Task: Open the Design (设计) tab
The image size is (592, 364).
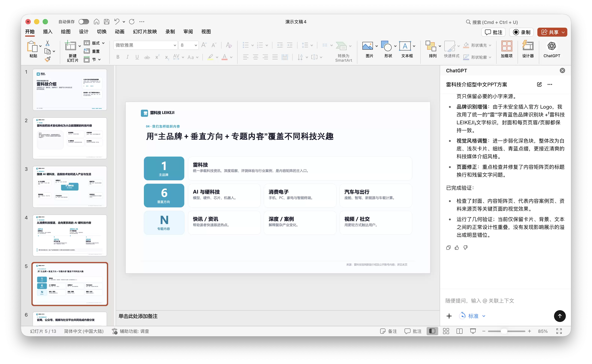Action: [x=84, y=32]
